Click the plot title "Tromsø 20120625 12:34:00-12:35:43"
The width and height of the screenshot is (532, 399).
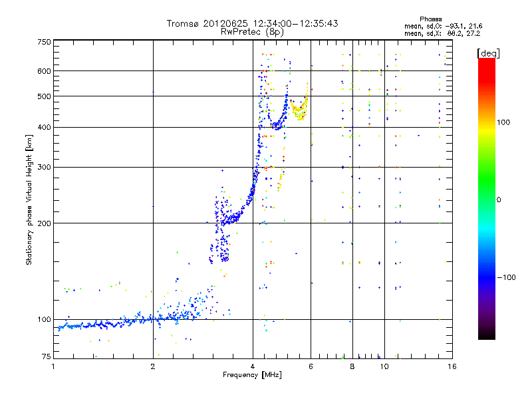pos(252,23)
